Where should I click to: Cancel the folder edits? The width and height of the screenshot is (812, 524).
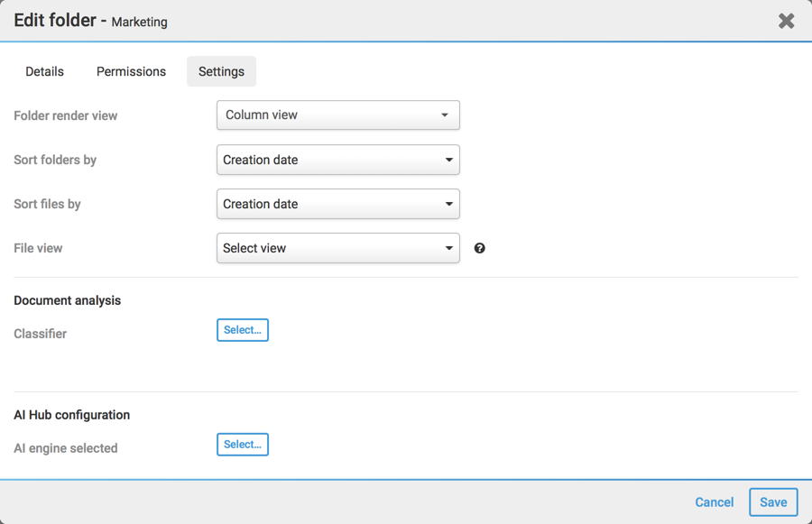coord(714,502)
